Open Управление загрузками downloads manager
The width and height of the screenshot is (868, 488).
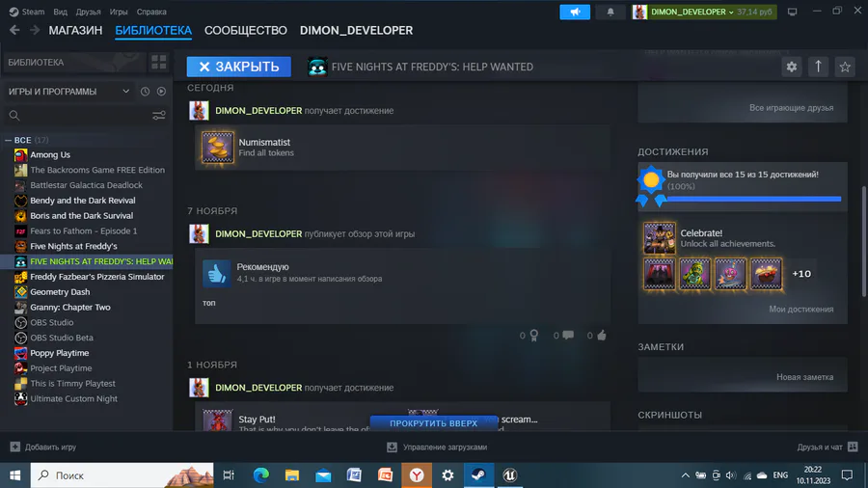point(437,447)
